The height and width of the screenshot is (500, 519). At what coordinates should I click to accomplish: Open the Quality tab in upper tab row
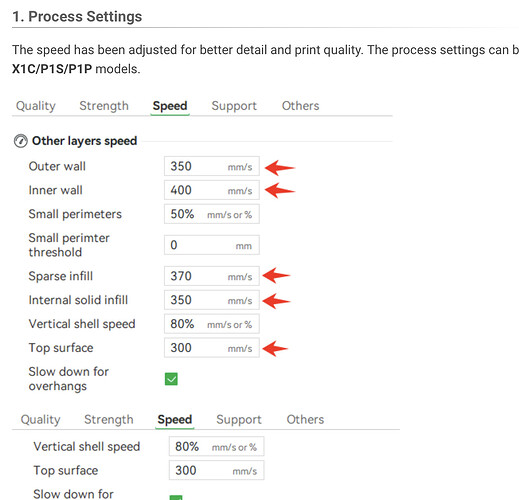pyautogui.click(x=36, y=106)
